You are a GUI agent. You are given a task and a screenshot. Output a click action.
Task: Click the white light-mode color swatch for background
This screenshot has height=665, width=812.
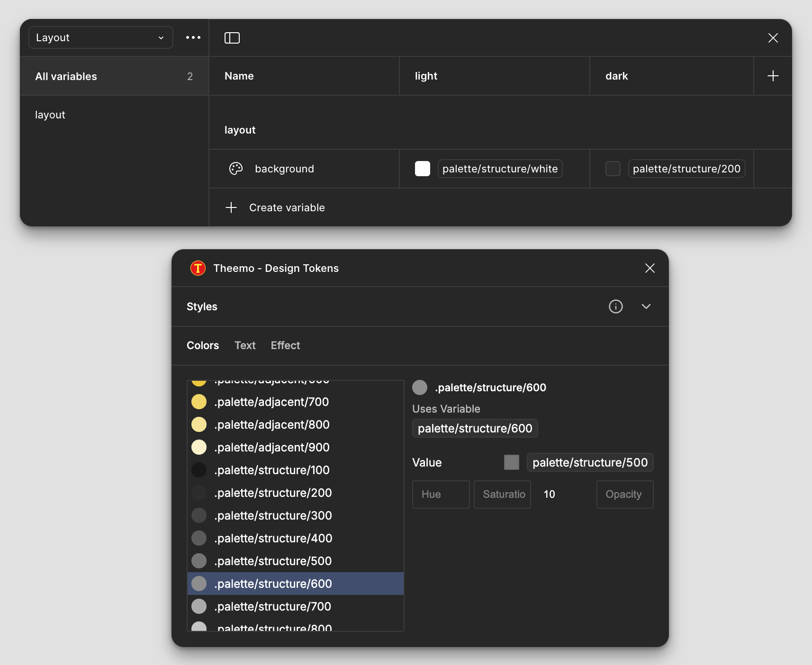(x=422, y=169)
